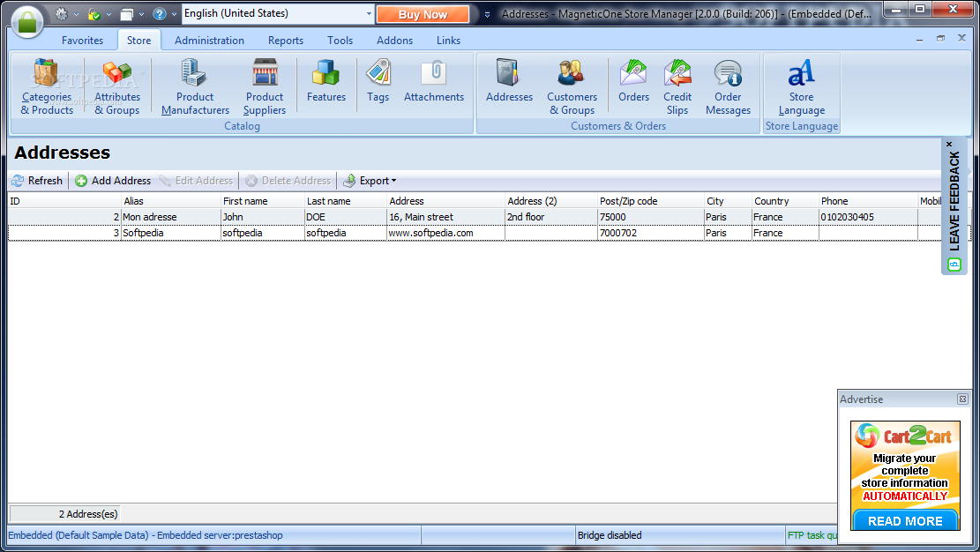This screenshot has width=980, height=552.
Task: Sort by the Phone column header
Action: click(867, 201)
